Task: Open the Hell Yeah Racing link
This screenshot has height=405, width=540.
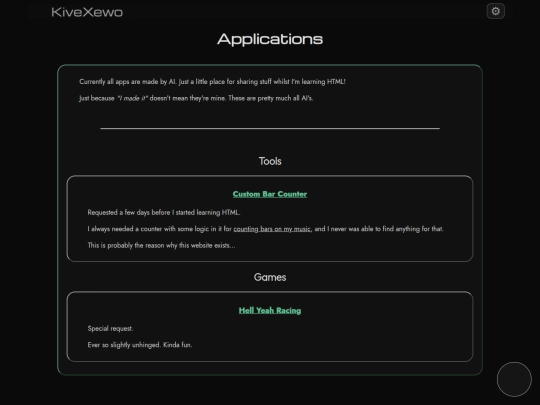Action: pos(270,310)
